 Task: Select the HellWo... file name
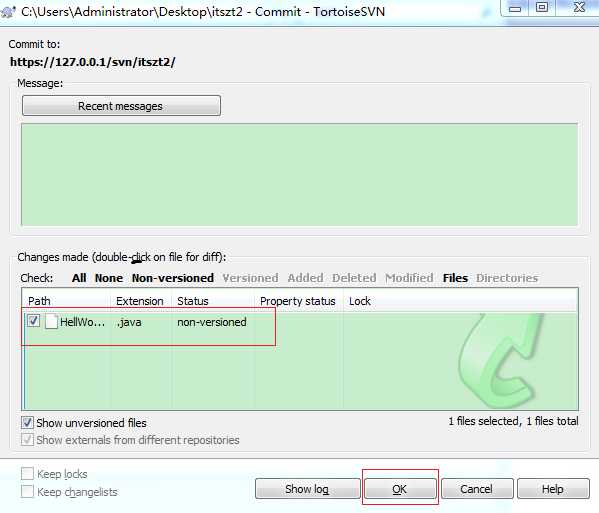click(82, 322)
